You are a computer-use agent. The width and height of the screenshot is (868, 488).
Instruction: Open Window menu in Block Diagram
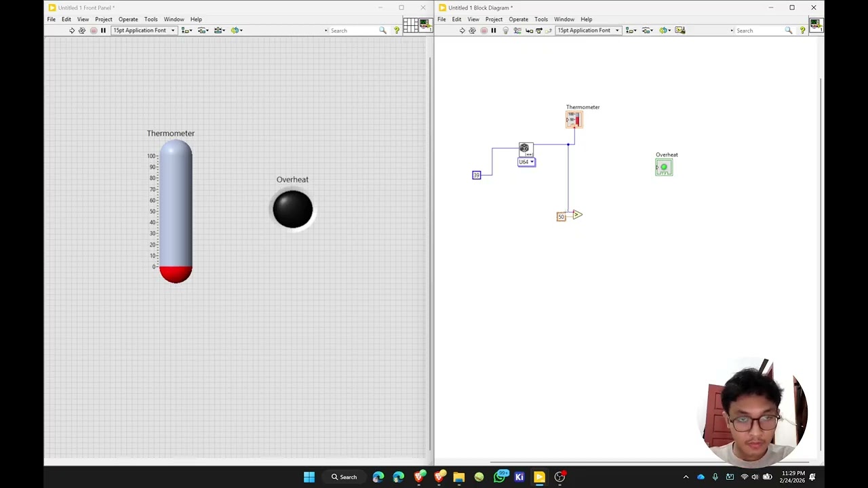coord(564,19)
